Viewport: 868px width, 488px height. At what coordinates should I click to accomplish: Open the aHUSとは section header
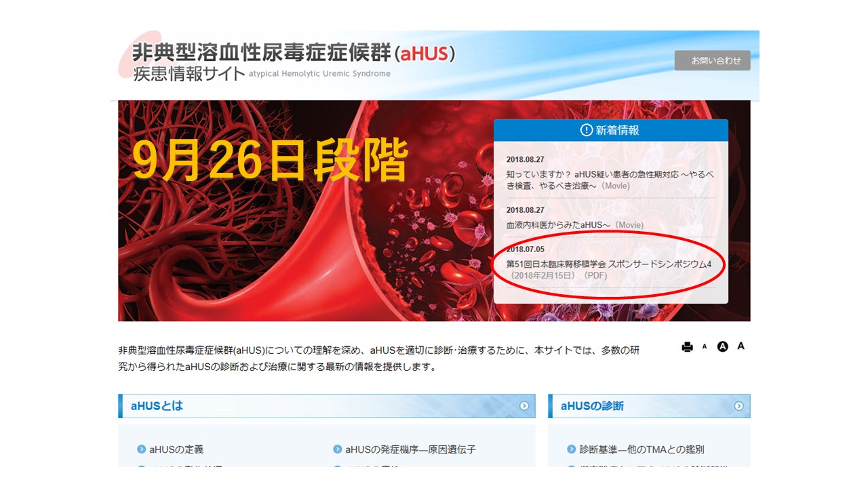coord(326,406)
